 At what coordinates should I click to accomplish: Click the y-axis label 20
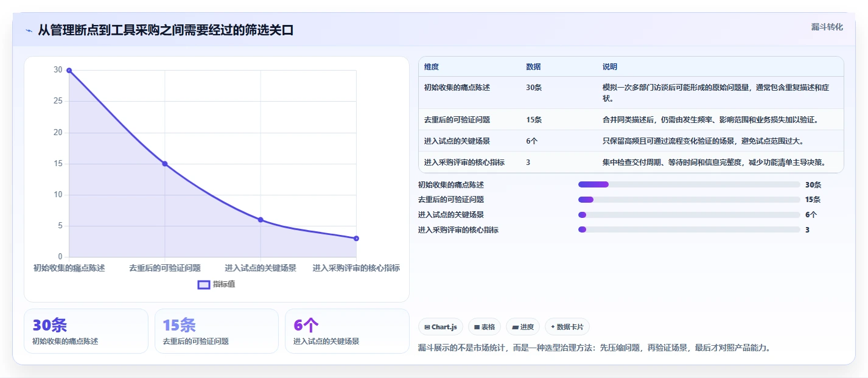coord(58,132)
